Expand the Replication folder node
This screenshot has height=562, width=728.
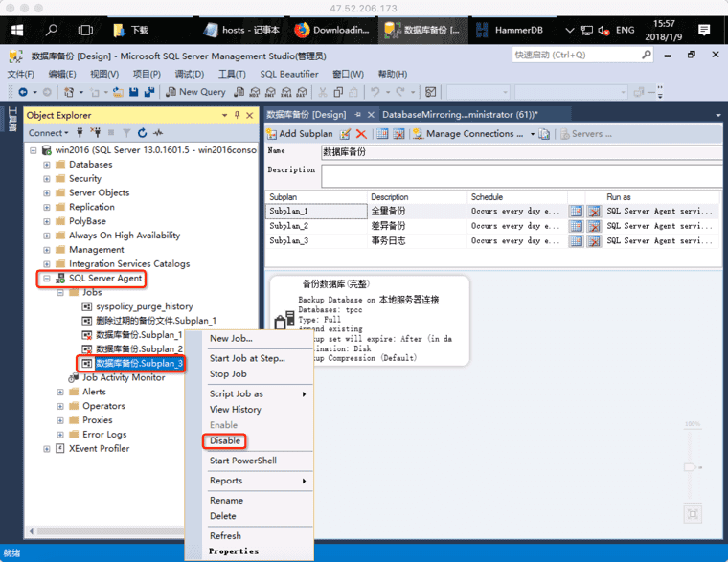46,208
